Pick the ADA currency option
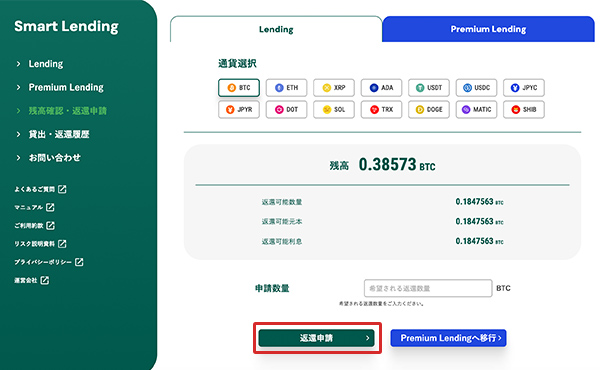 [x=381, y=88]
